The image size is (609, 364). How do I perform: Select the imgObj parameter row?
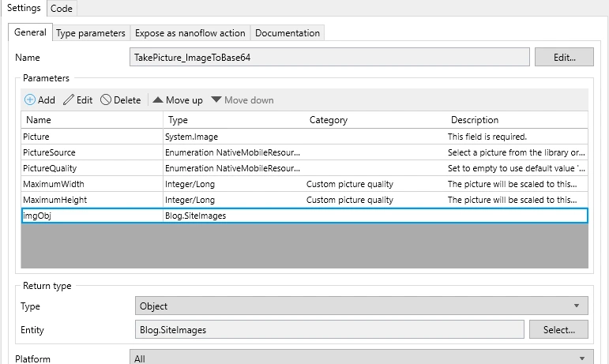click(305, 216)
